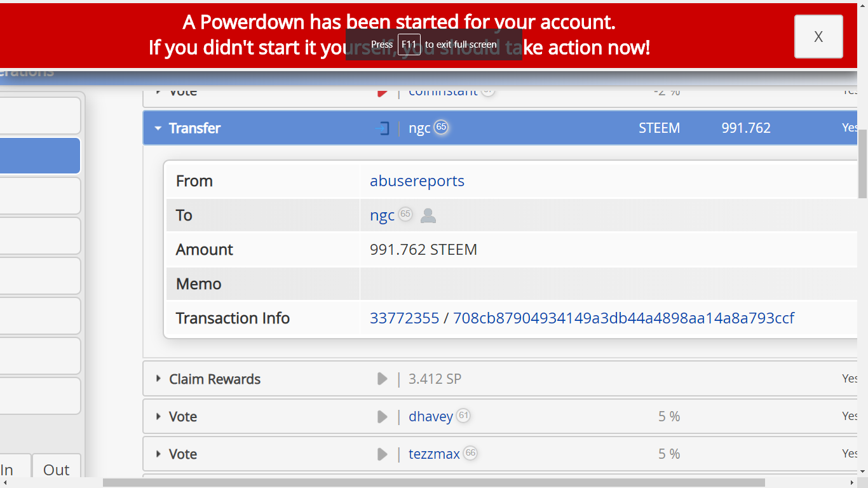
Task: Click the STEEM currency in Transfer header
Action: tap(659, 128)
